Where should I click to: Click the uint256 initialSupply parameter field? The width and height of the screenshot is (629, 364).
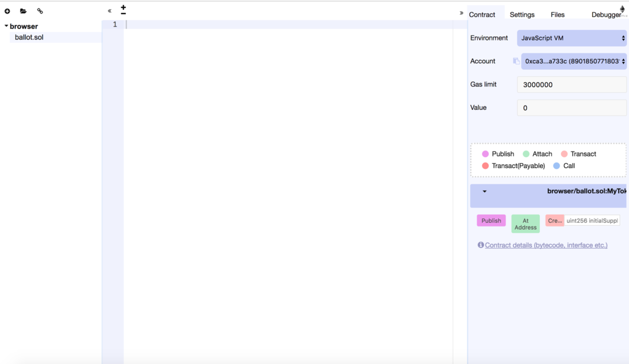[592, 220]
